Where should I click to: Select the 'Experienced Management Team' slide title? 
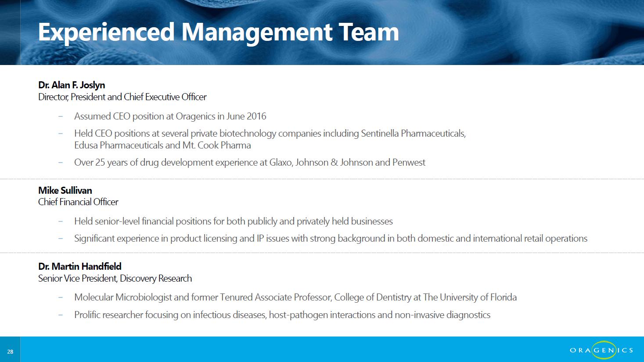click(218, 32)
